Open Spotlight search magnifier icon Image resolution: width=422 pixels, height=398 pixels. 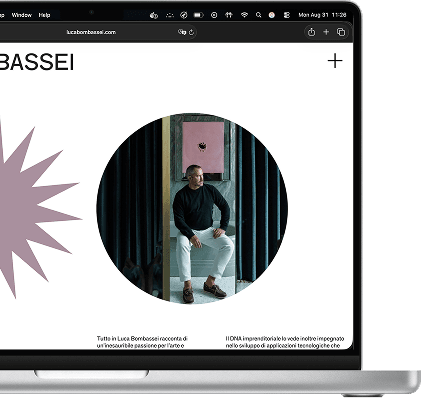pyautogui.click(x=258, y=15)
